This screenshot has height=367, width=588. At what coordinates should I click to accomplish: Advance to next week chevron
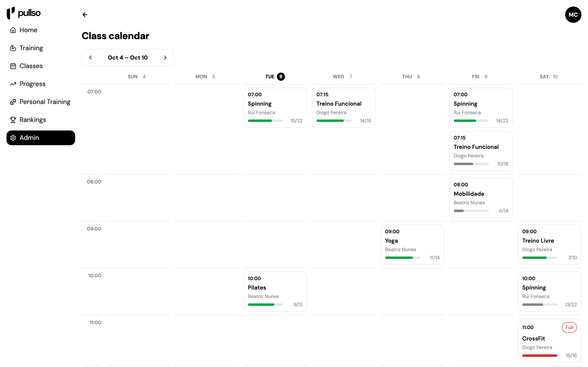[165, 57]
